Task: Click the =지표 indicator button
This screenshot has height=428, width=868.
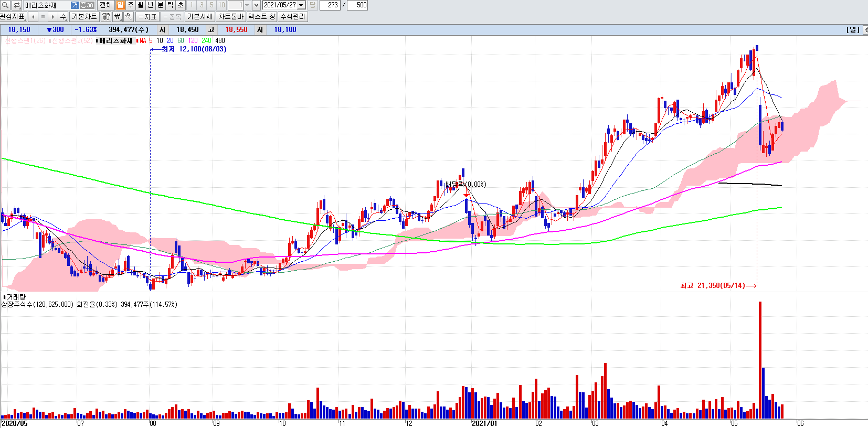Action: tap(147, 17)
